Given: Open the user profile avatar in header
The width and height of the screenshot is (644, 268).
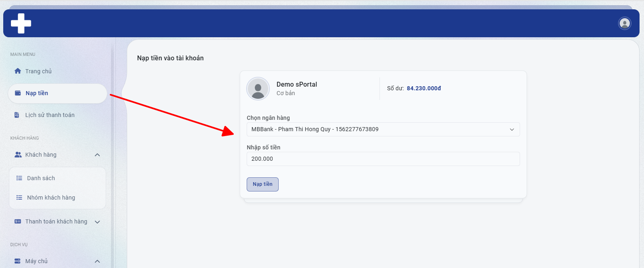Looking at the screenshot, I should click(x=625, y=23).
